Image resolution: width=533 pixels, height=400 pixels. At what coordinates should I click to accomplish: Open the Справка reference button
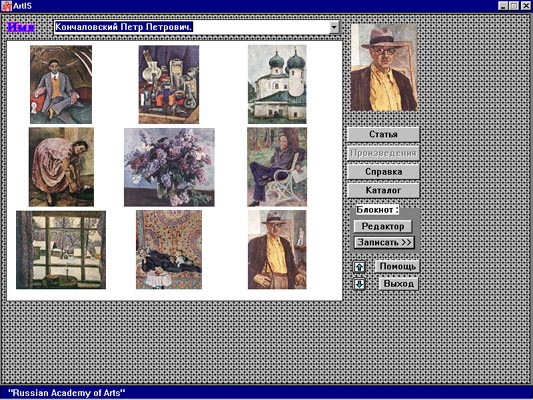pos(383,172)
